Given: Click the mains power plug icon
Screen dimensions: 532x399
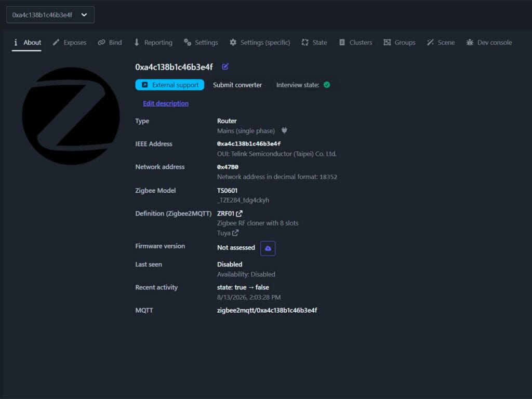Looking at the screenshot, I should [284, 130].
